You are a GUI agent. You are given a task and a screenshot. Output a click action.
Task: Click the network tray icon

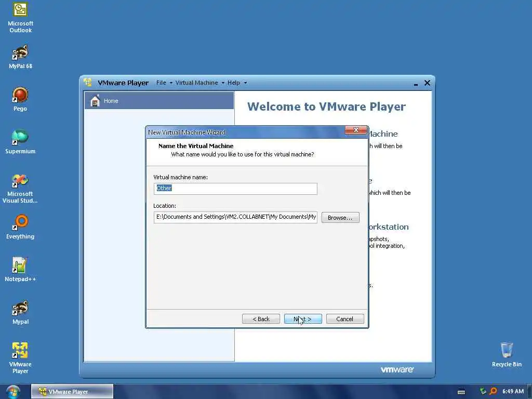(483, 391)
